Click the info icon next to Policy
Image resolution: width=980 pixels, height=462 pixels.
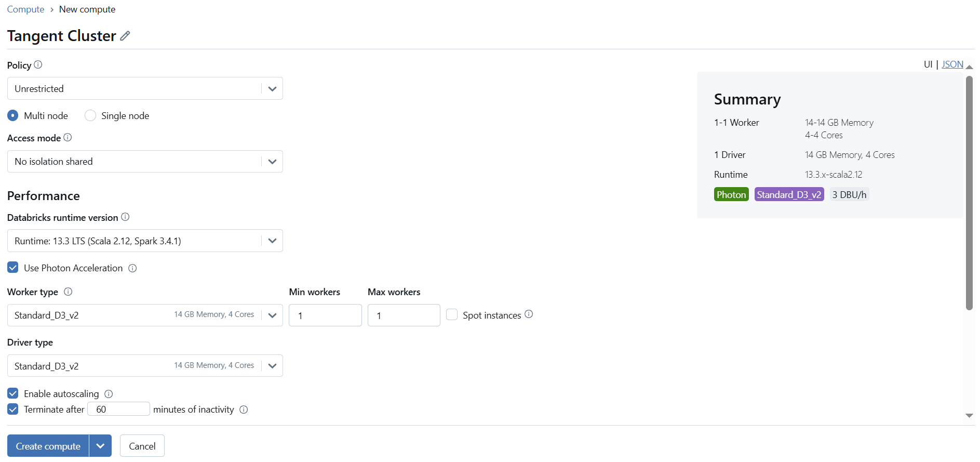coord(38,65)
